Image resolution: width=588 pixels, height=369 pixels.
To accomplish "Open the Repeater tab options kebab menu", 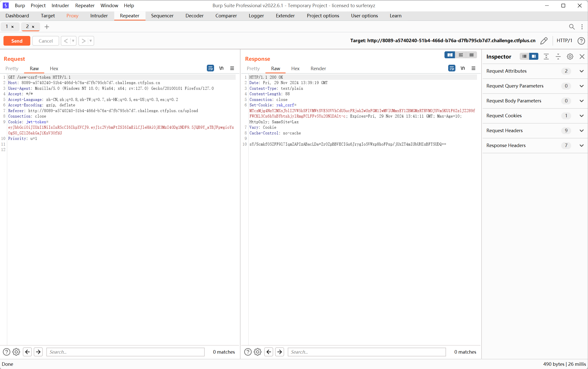I will point(582,27).
